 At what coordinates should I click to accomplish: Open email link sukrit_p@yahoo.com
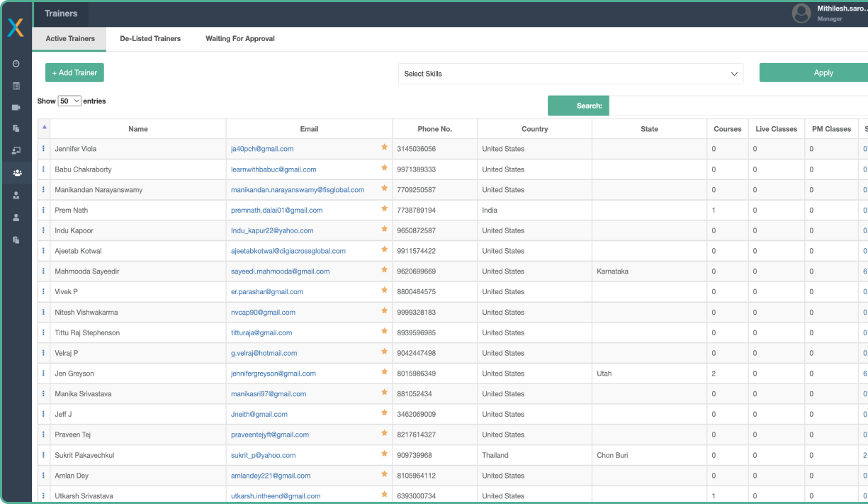(263, 455)
